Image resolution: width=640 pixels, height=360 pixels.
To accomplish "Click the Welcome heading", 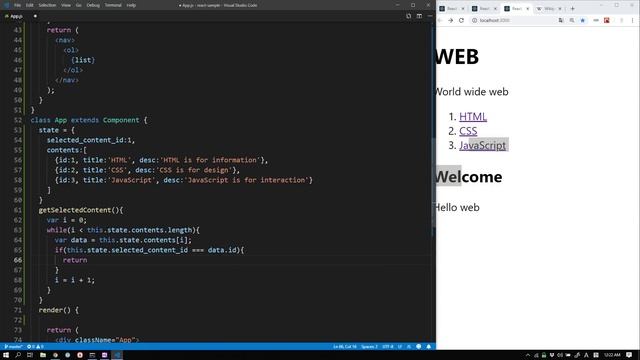I will coord(469,177).
